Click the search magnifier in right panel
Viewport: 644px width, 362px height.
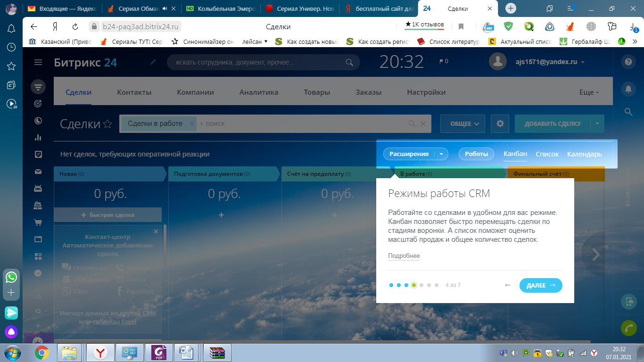(x=628, y=112)
